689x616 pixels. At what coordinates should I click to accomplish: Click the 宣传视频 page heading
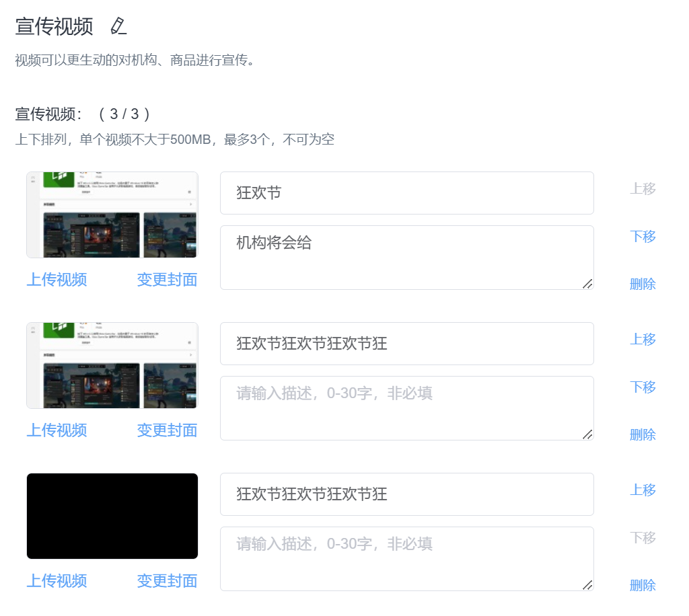tap(54, 26)
